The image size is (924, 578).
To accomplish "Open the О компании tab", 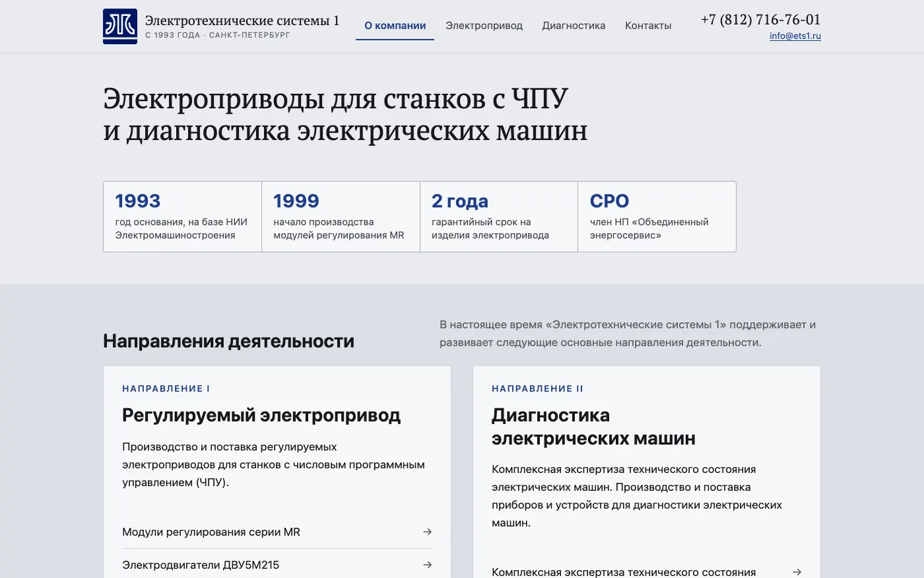I will pos(395,26).
